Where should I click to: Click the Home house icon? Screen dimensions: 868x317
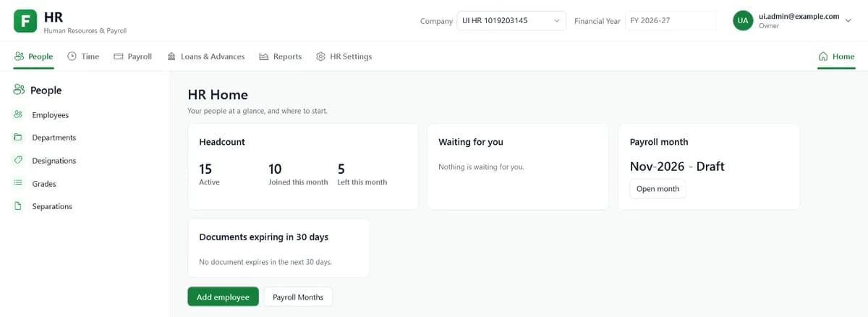click(x=822, y=56)
